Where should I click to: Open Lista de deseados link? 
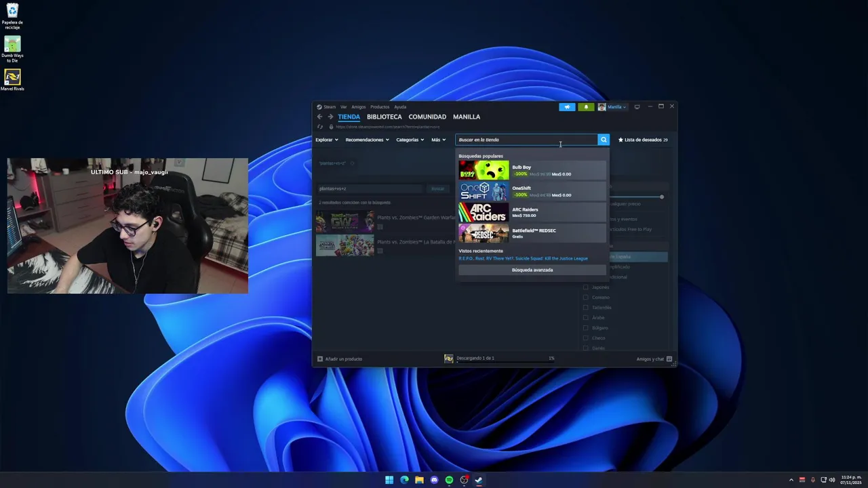[x=643, y=140]
